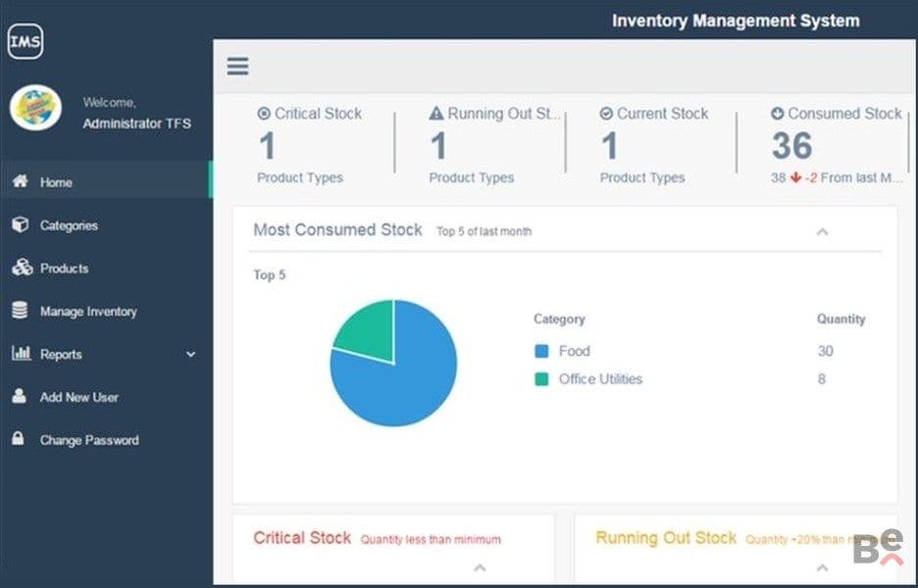Click the Current Stock checkmark icon
The image size is (918, 588).
(x=606, y=114)
